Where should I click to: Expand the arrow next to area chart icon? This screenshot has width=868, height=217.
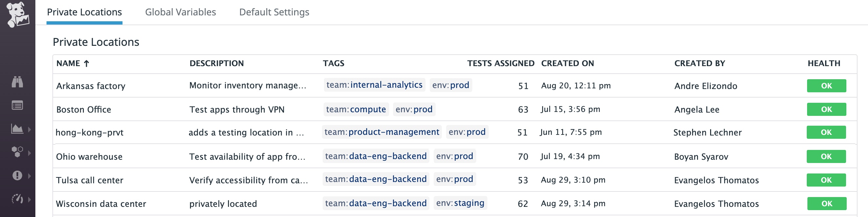click(30, 129)
